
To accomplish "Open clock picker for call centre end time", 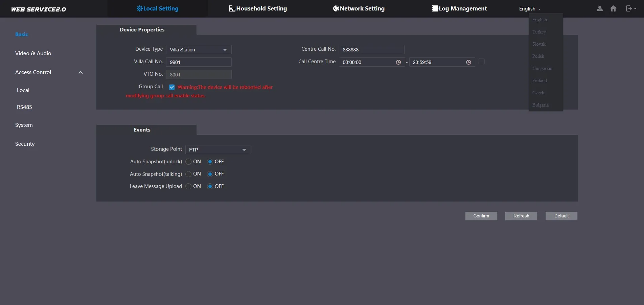I will click(468, 62).
